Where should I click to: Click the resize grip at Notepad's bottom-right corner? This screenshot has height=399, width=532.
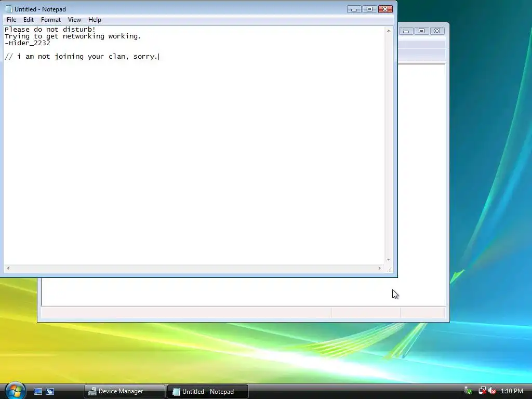coord(389,269)
